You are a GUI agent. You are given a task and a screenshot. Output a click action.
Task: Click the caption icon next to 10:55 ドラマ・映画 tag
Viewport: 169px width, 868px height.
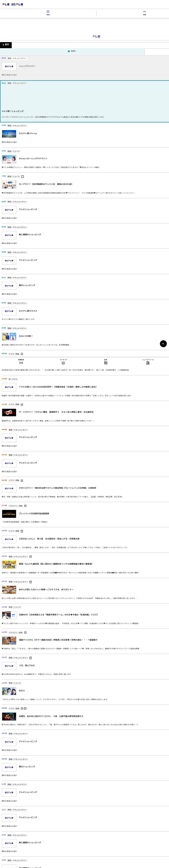[22, 354]
